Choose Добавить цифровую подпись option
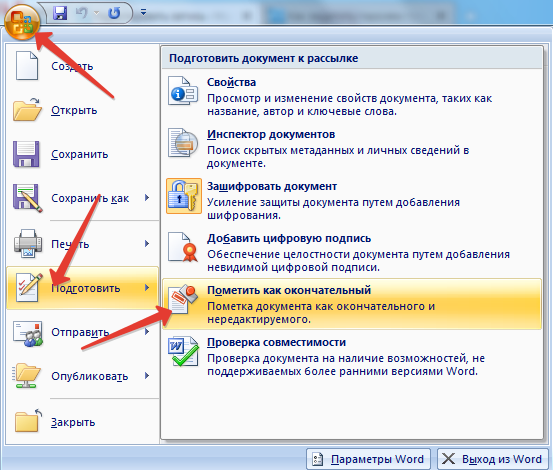553x470 pixels. pos(352,252)
